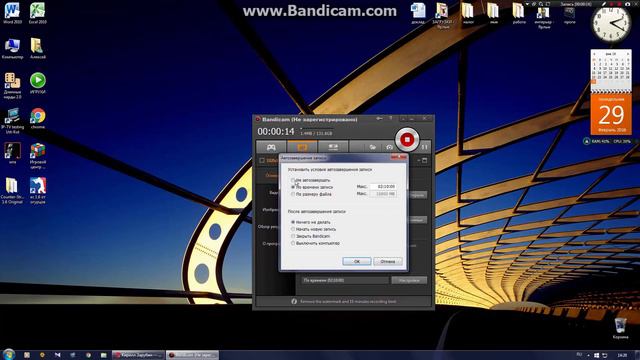This screenshot has width=640, height=360.
Task: Click the orange date gadget showing 29
Action: click(x=611, y=114)
